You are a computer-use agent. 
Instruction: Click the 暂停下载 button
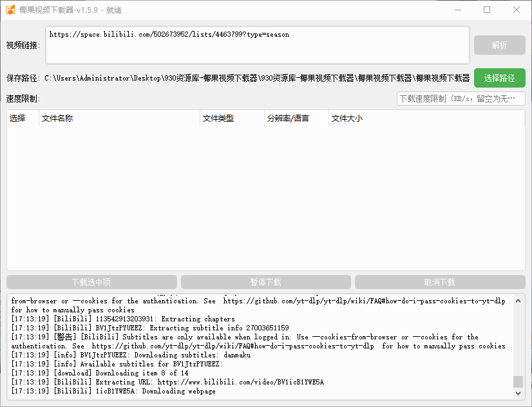[x=265, y=282]
